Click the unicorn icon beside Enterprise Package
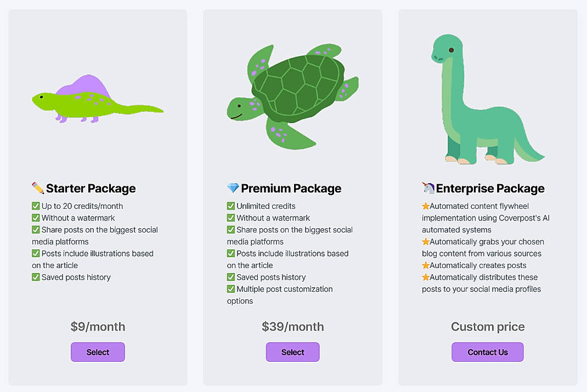587x392 pixels. pyautogui.click(x=430, y=188)
